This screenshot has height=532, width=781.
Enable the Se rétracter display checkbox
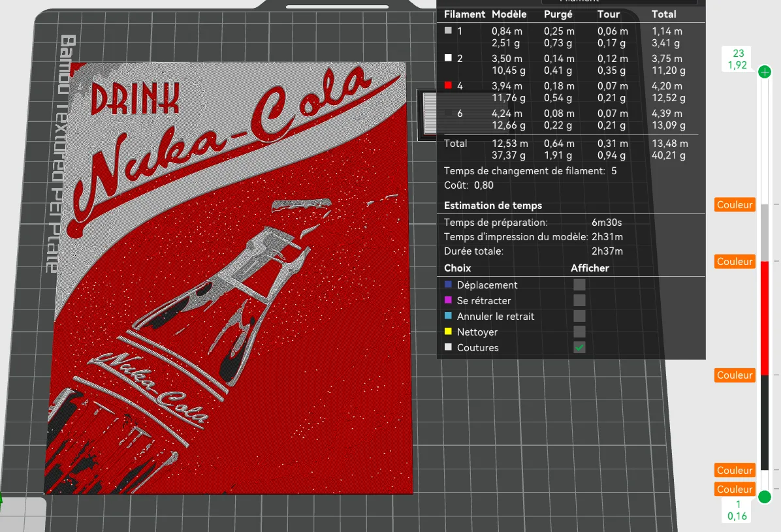(x=579, y=300)
